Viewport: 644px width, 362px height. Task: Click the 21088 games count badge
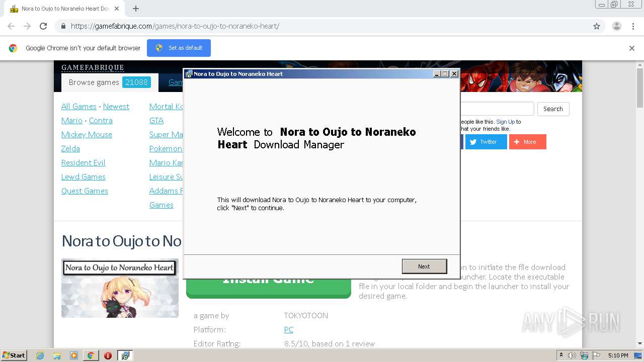click(x=136, y=82)
